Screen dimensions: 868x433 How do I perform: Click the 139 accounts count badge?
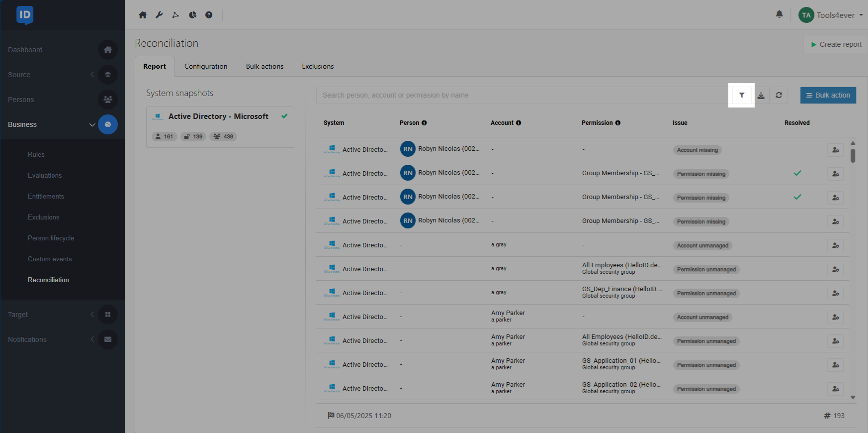[193, 136]
